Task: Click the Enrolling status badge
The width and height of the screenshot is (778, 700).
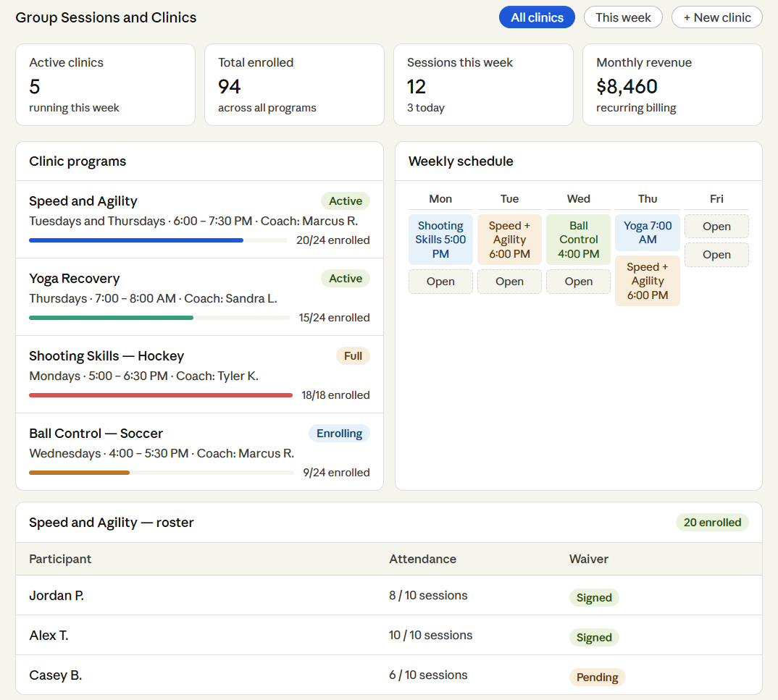Action: click(x=339, y=434)
